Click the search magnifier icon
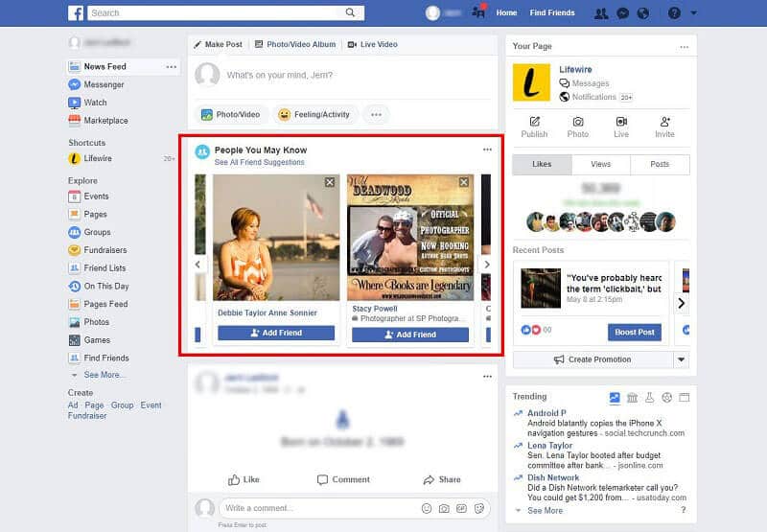Screen dimensions: 767x532 pyautogui.click(x=352, y=12)
